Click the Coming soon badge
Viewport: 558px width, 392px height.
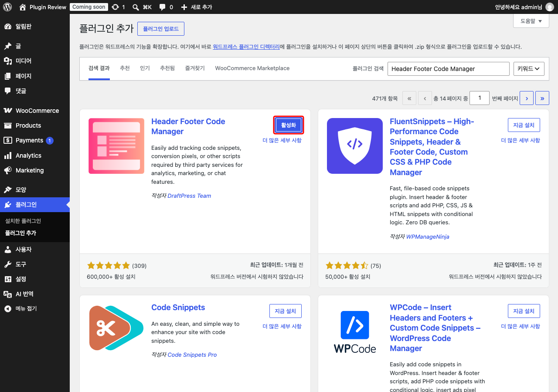point(89,7)
